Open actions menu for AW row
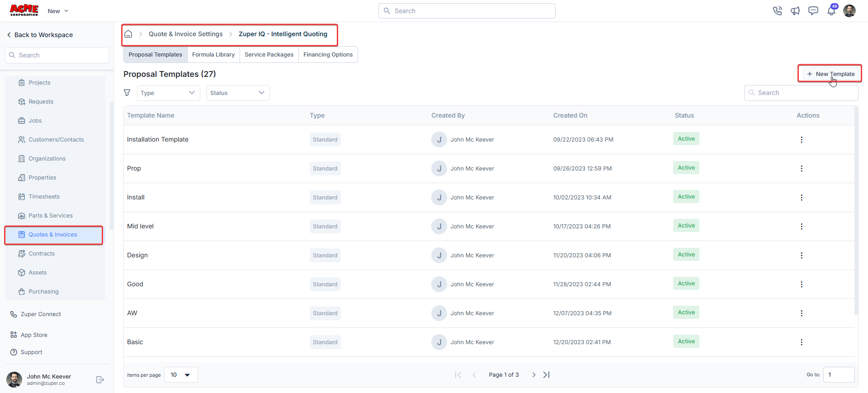 [802, 313]
